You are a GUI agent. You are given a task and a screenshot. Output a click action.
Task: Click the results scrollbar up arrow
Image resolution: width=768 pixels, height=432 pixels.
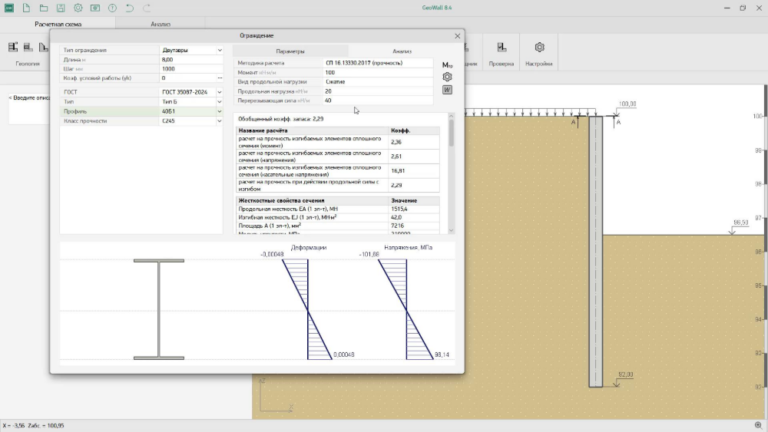451,116
